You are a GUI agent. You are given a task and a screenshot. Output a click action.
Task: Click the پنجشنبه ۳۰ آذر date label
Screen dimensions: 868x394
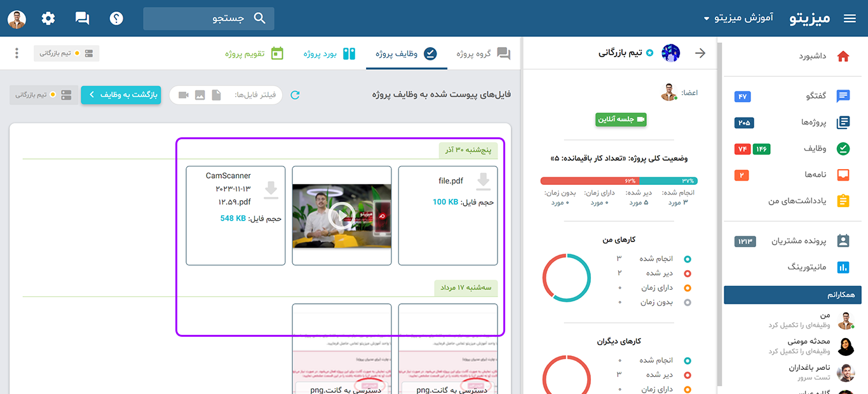[468, 150]
